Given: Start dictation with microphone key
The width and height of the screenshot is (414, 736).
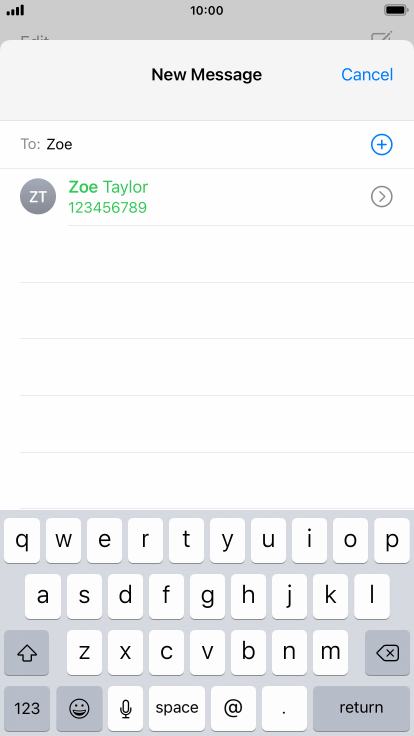Looking at the screenshot, I should 125,708.
